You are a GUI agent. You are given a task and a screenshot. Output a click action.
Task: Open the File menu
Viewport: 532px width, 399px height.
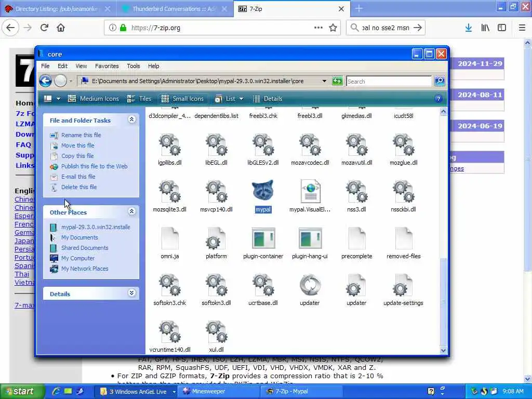click(45, 66)
